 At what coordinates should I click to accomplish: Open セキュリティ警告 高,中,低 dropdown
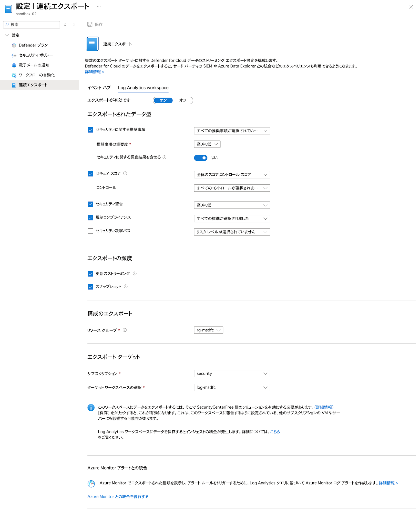coord(232,205)
